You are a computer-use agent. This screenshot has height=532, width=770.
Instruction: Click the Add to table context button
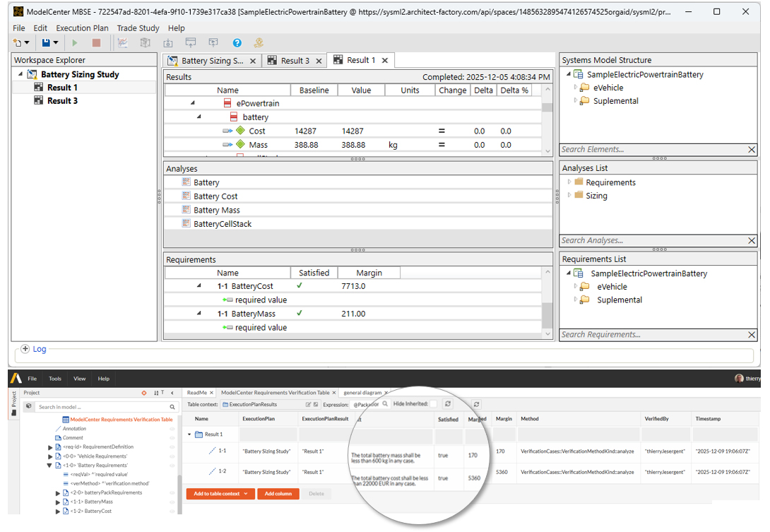click(217, 494)
